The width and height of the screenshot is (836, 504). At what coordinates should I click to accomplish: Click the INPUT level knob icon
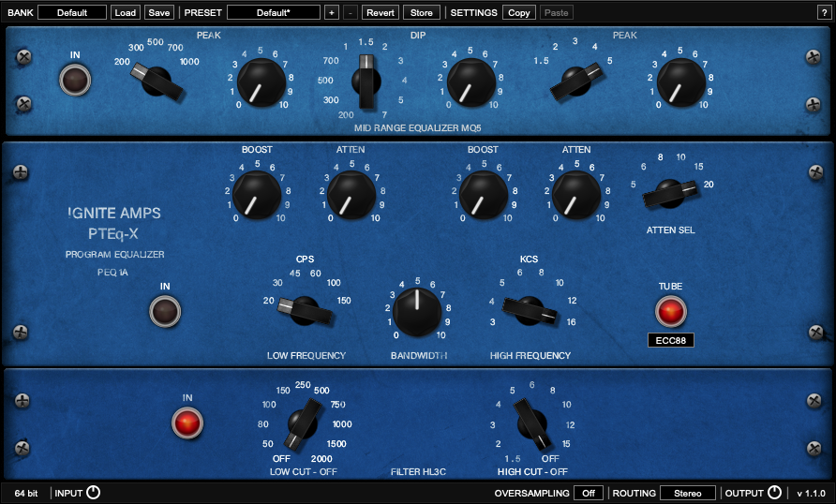tap(93, 493)
